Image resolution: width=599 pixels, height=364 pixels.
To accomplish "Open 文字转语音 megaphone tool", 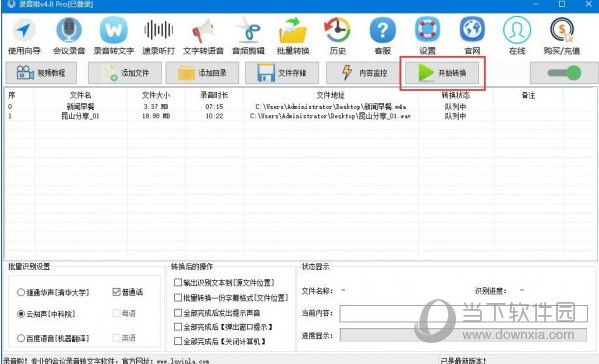I will pos(203,36).
